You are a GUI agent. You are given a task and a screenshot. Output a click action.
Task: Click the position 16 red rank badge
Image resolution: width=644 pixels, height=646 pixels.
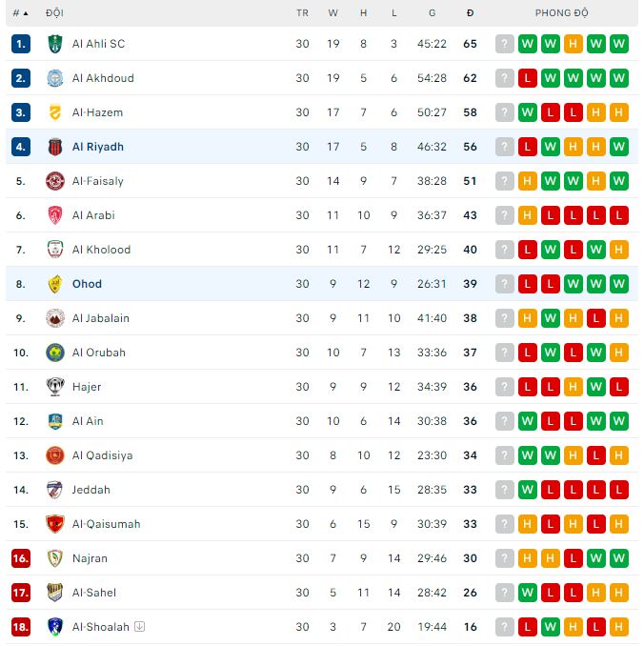[x=21, y=558]
